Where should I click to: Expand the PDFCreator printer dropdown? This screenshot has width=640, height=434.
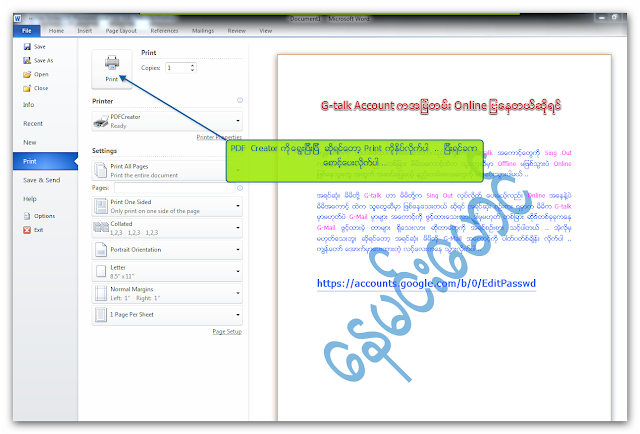pos(238,121)
